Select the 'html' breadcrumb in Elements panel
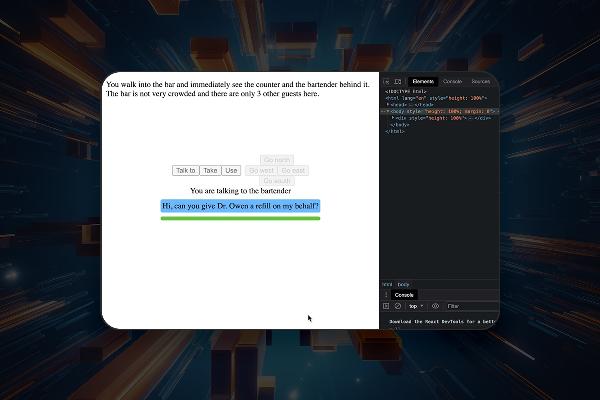Image resolution: width=600 pixels, height=400 pixels. [x=387, y=284]
